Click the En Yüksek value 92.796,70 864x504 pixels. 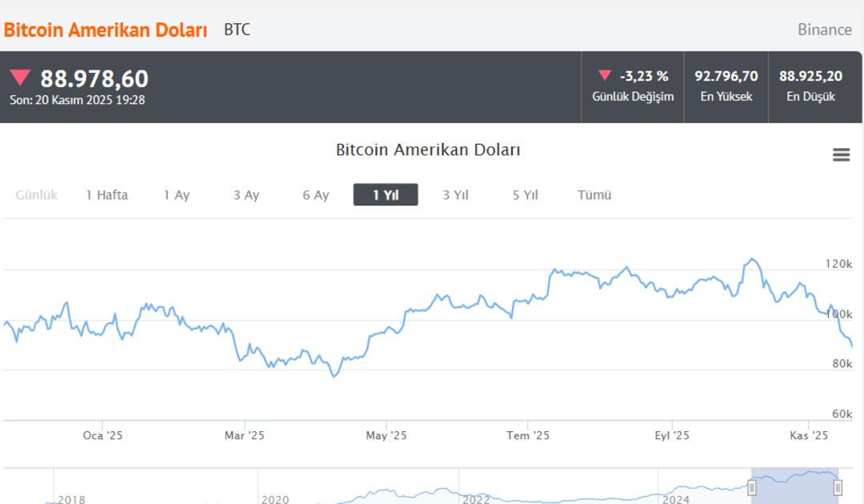point(726,76)
